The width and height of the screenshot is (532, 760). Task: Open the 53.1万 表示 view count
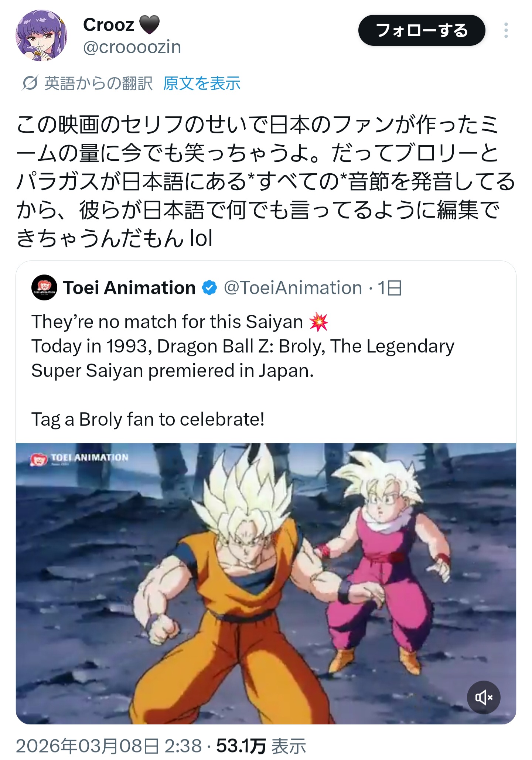(261, 746)
